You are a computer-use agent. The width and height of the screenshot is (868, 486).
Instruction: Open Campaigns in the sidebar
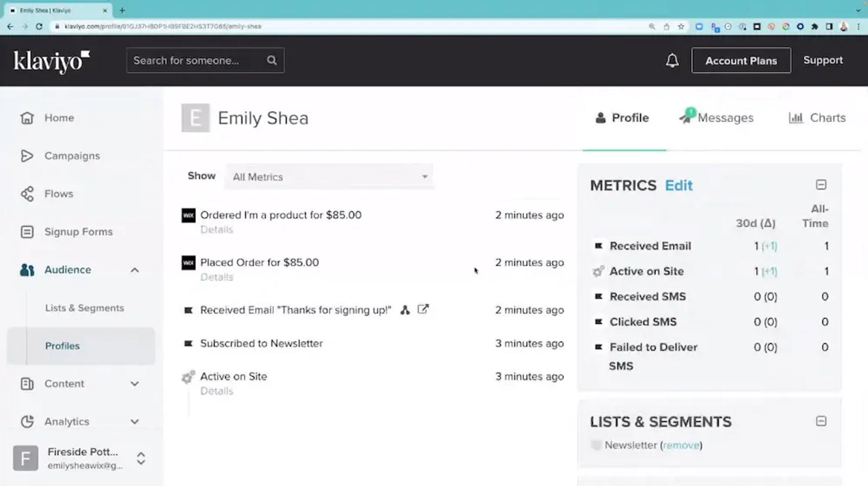[x=72, y=156]
